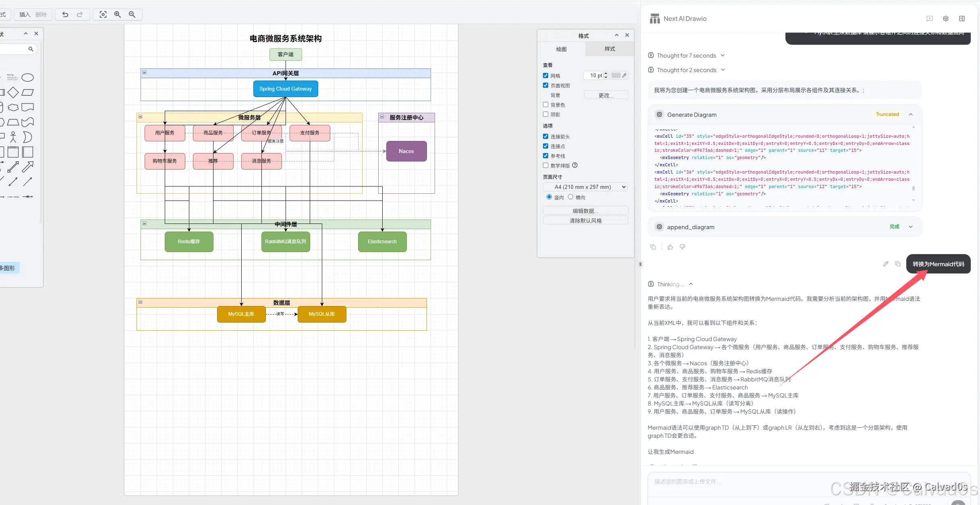This screenshot has width=980, height=505.
Task: Click the grid color swatch
Action: click(x=616, y=76)
